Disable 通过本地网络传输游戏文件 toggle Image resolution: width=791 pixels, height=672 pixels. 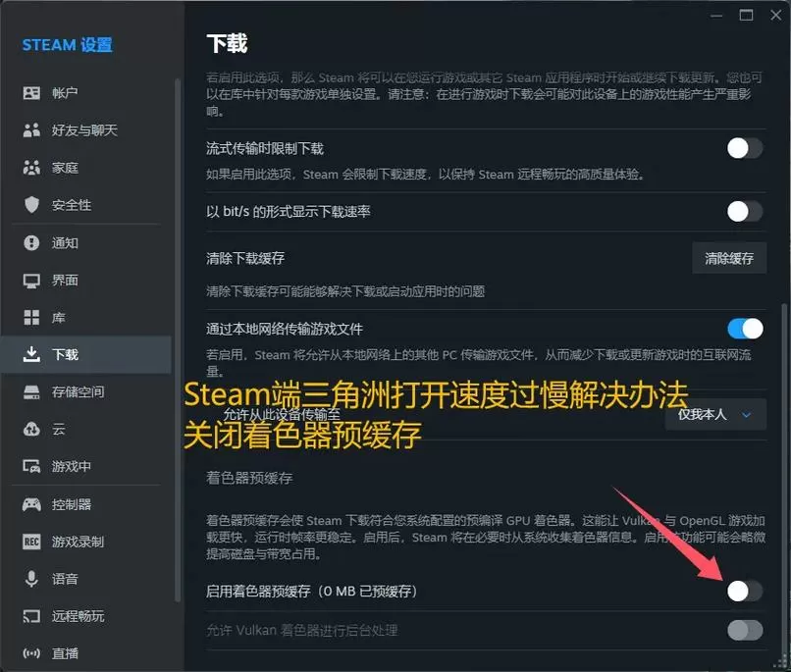click(x=745, y=329)
